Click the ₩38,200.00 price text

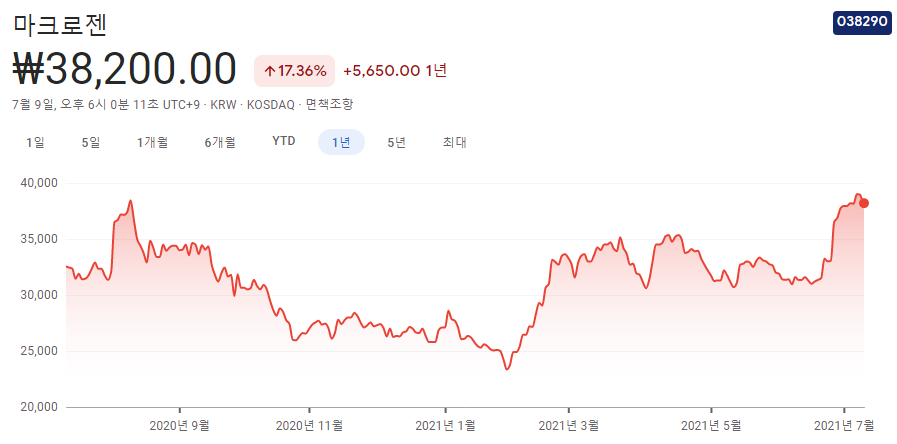coord(124,68)
